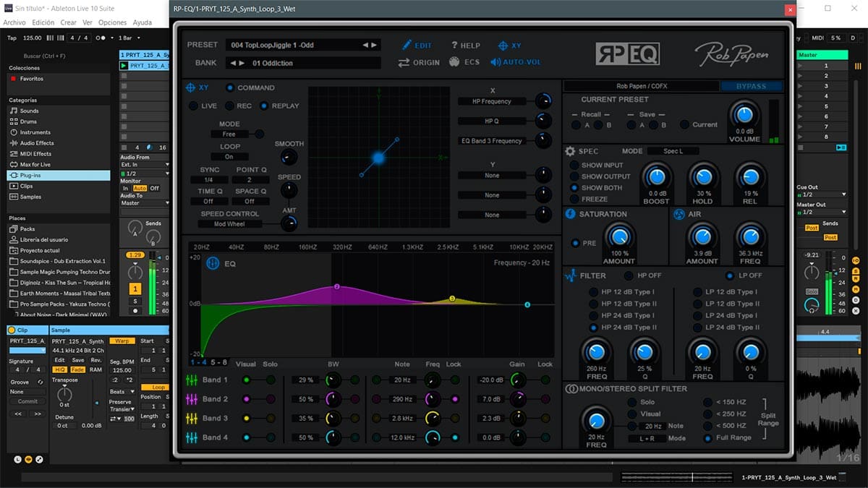Image resolution: width=868 pixels, height=488 pixels.
Task: Click the SPEC gear icon
Action: click(x=570, y=152)
